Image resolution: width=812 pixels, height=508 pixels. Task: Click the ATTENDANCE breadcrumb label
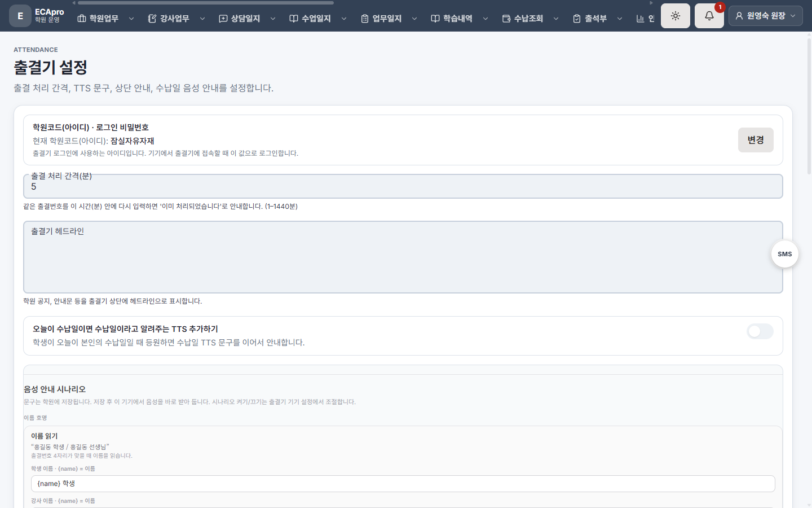pos(36,50)
